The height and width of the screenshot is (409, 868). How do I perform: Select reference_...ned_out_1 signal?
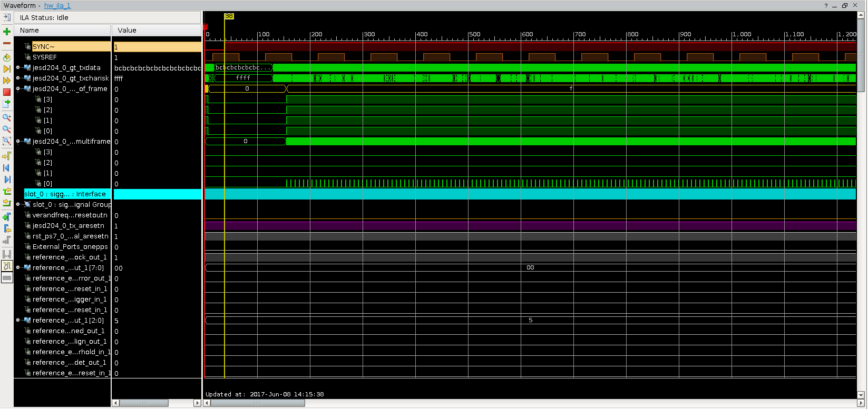coord(69,331)
